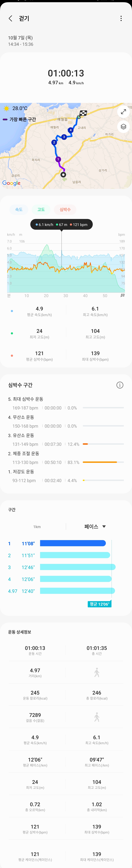Select split 3 pace bar 12'46"
This screenshot has width=132, height=868.
tap(78, 567)
